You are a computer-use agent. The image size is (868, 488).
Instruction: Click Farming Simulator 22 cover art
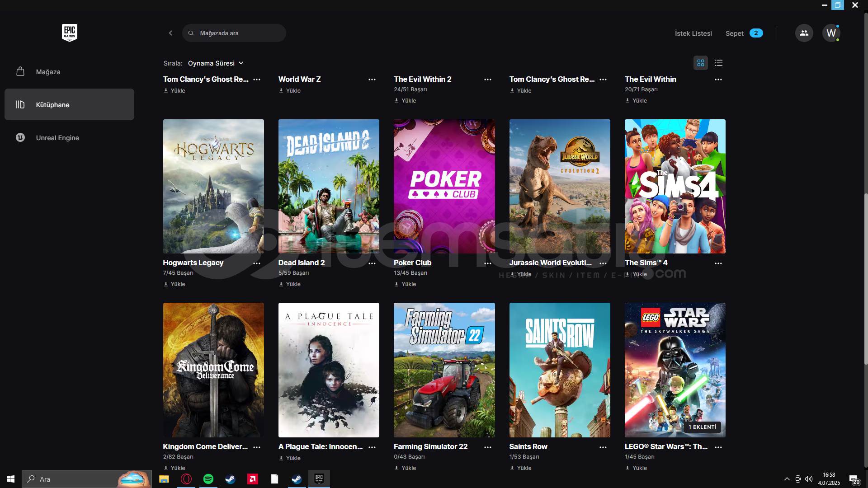click(x=444, y=370)
